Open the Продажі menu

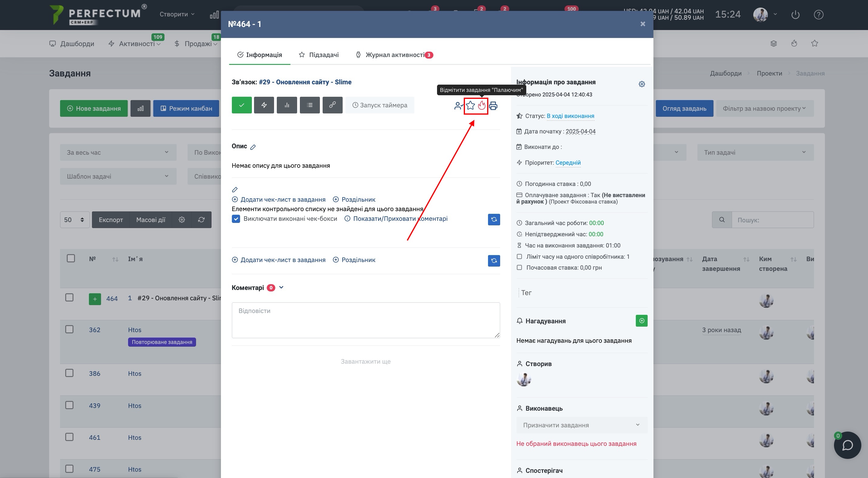coord(196,44)
